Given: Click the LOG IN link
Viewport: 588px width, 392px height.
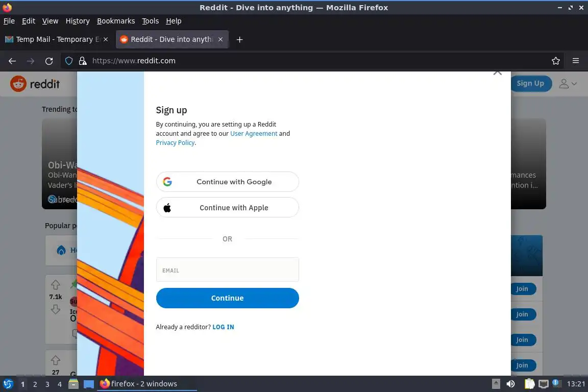Looking at the screenshot, I should click(223, 327).
